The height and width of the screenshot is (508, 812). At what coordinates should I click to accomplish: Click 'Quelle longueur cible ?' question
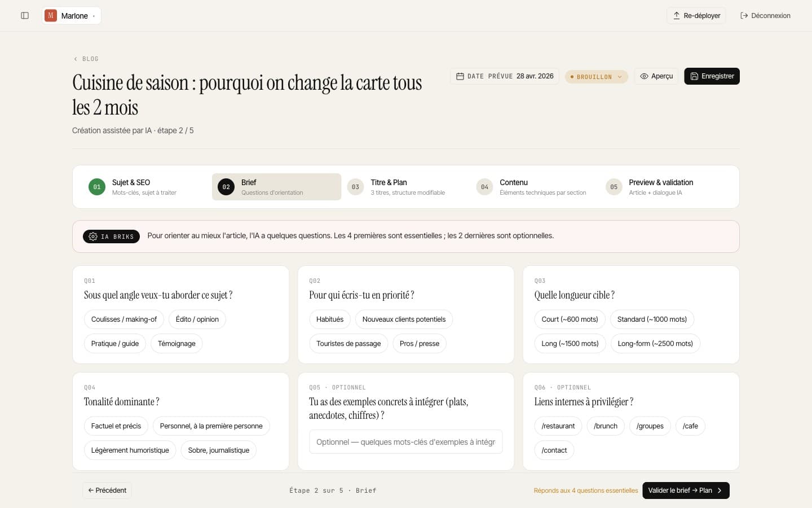(x=575, y=295)
